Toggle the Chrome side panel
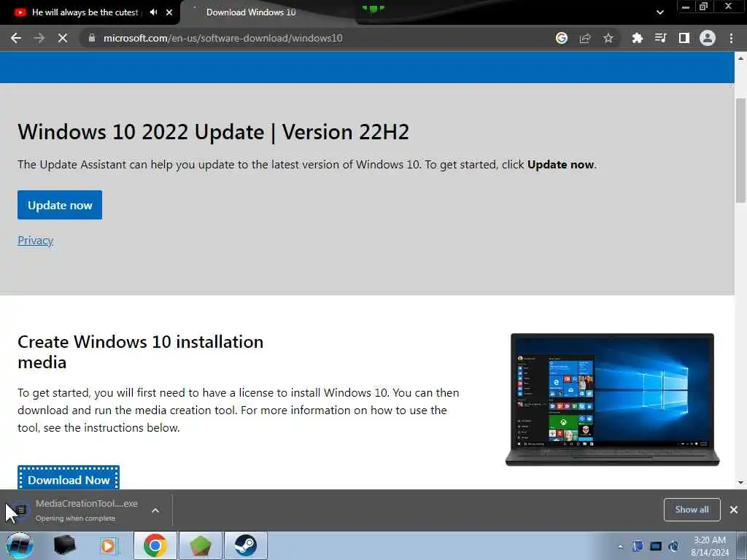Image resolution: width=747 pixels, height=560 pixels. (x=684, y=38)
